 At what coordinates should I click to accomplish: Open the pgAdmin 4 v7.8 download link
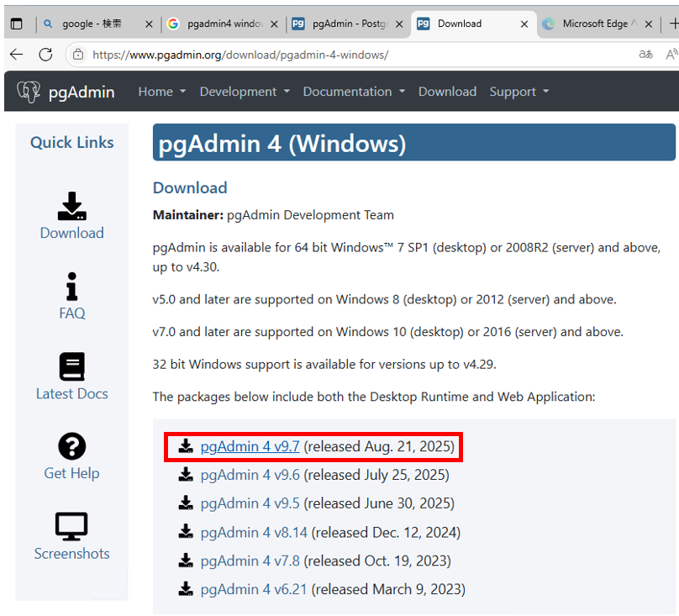click(x=250, y=561)
